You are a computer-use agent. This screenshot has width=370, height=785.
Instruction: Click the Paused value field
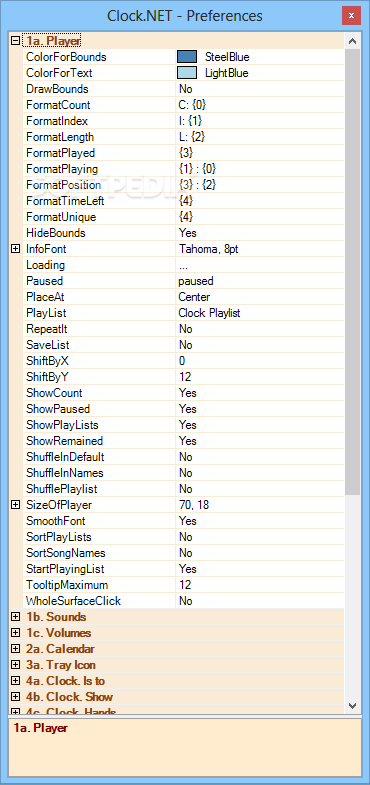pyautogui.click(x=260, y=281)
